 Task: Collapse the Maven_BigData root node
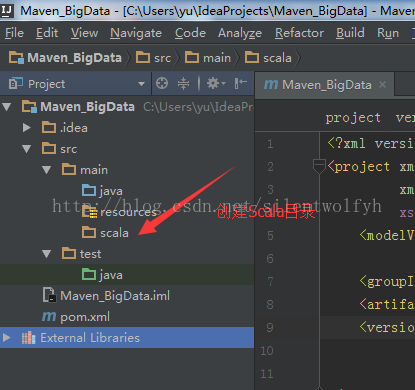coord(6,107)
